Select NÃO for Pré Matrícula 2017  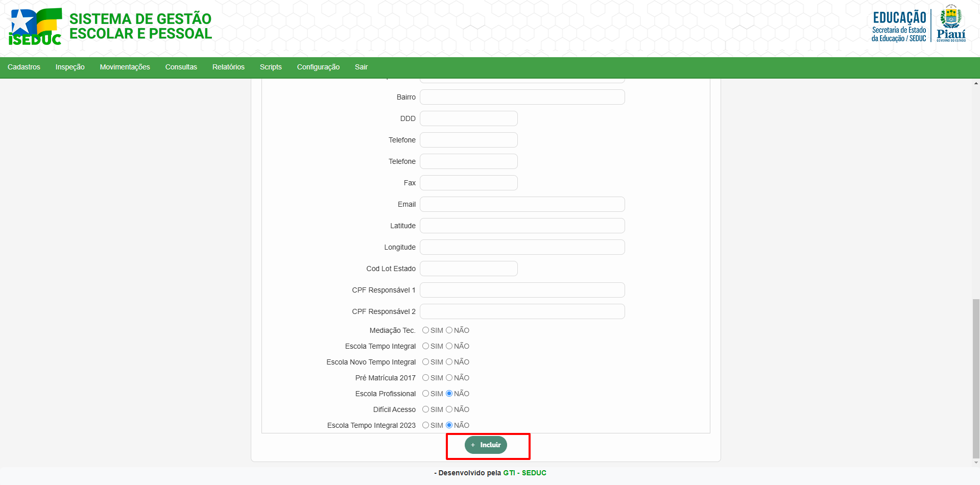click(x=449, y=378)
